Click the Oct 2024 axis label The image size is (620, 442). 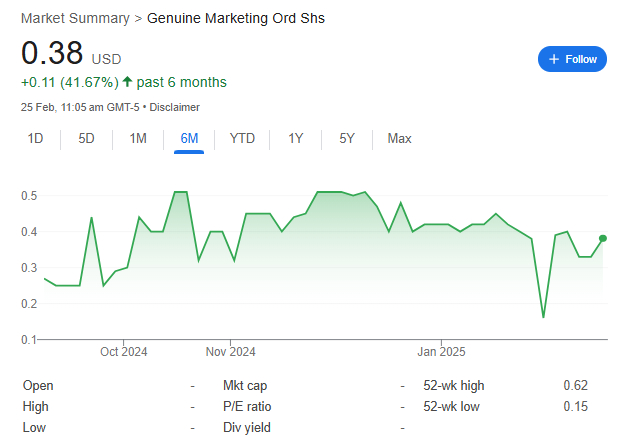tap(123, 351)
